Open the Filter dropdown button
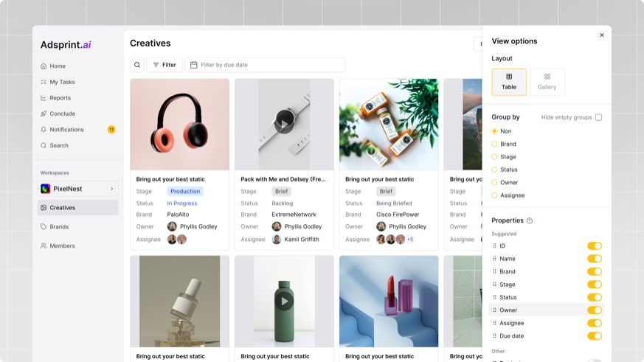The image size is (644, 362). pyautogui.click(x=165, y=65)
